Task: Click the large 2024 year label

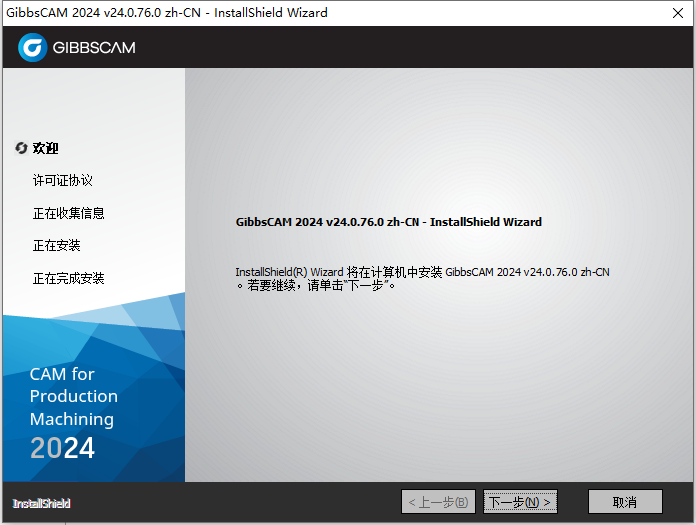Action: (x=62, y=449)
